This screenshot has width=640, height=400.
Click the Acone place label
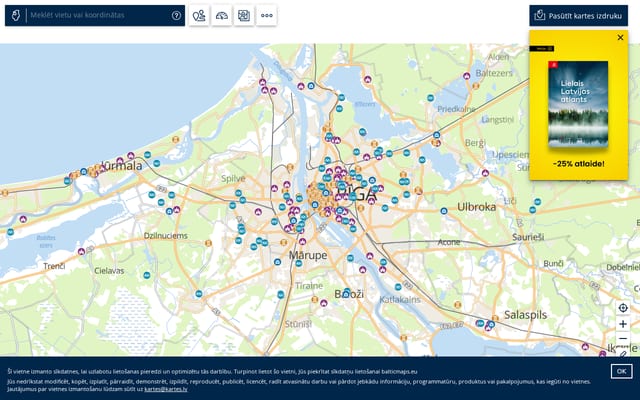(x=449, y=242)
